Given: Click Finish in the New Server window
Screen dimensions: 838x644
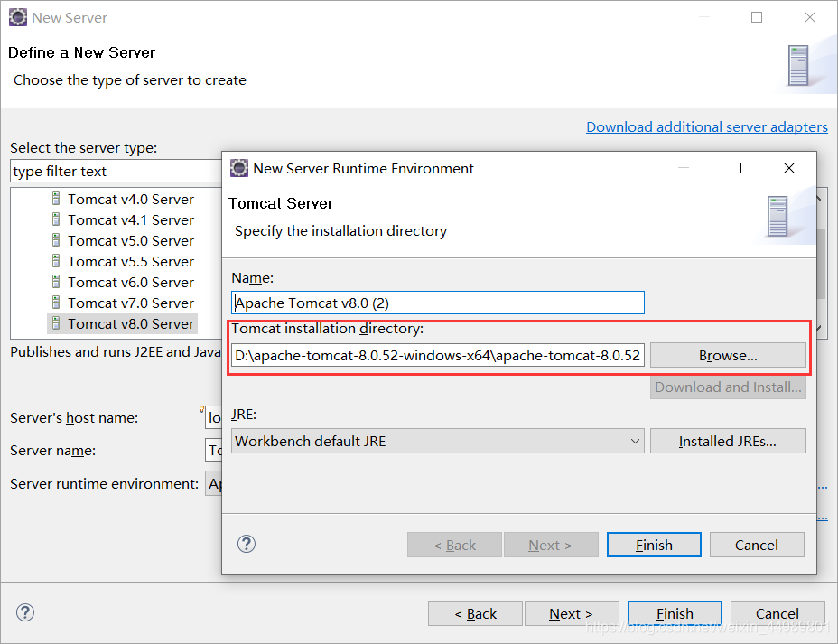Looking at the screenshot, I should [x=675, y=613].
